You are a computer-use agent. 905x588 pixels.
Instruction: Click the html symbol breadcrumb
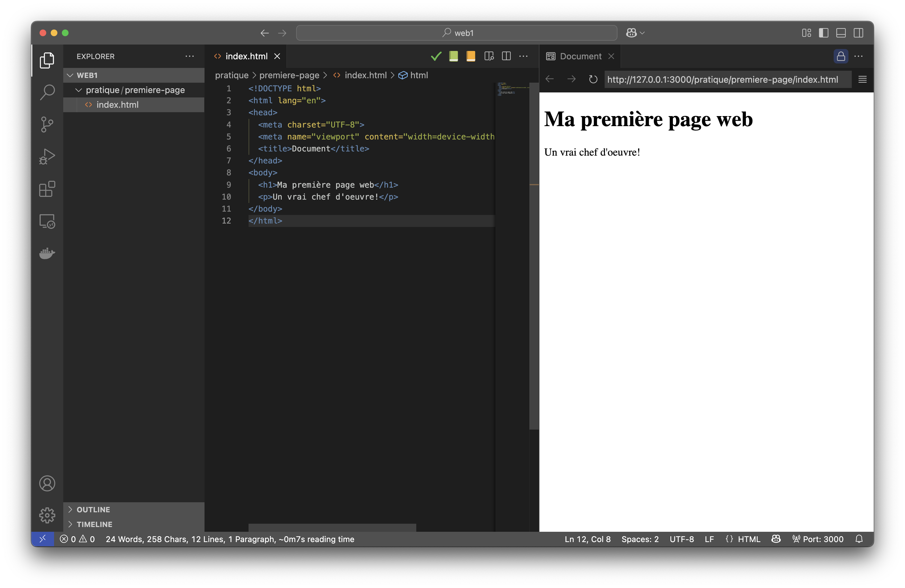click(x=413, y=75)
